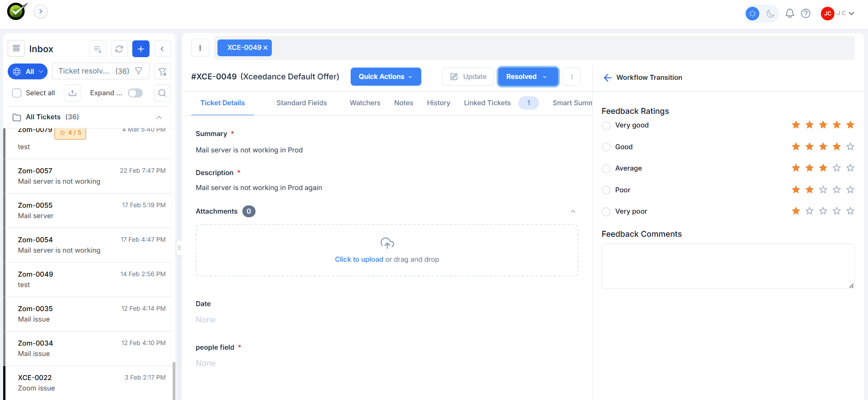The height and width of the screenshot is (400, 868).
Task: Switch to the Standard Fields tab
Action: pyautogui.click(x=302, y=103)
